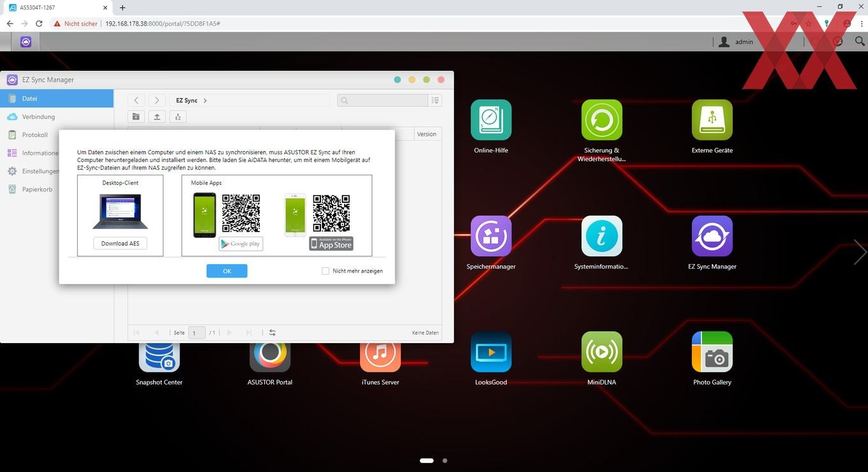Open ADM search magnifier icon
The width and height of the screenshot is (868, 472).
[860, 41]
